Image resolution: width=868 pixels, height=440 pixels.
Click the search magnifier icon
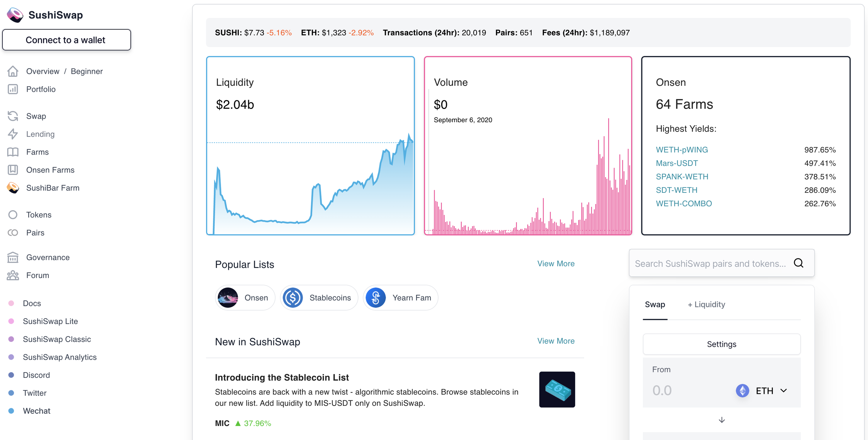pyautogui.click(x=798, y=263)
